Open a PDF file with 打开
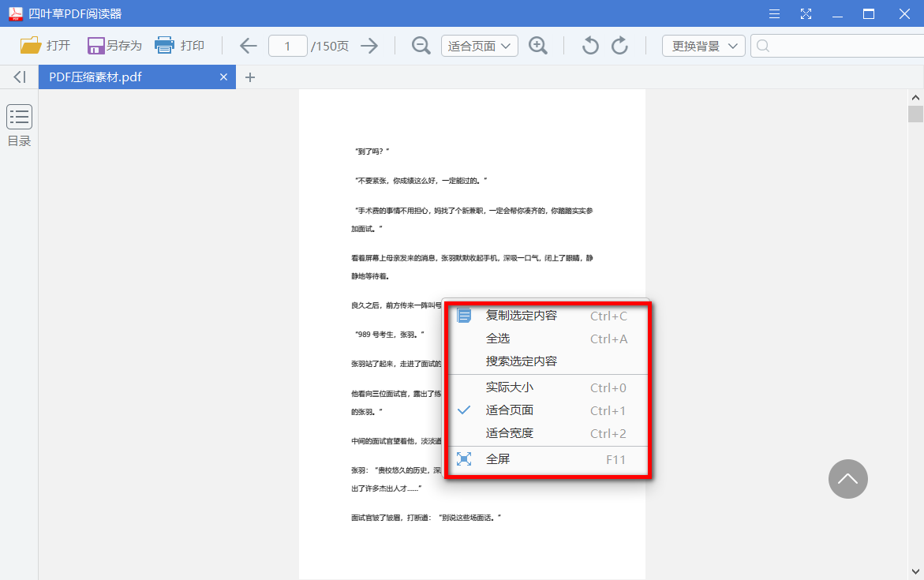 (x=45, y=45)
